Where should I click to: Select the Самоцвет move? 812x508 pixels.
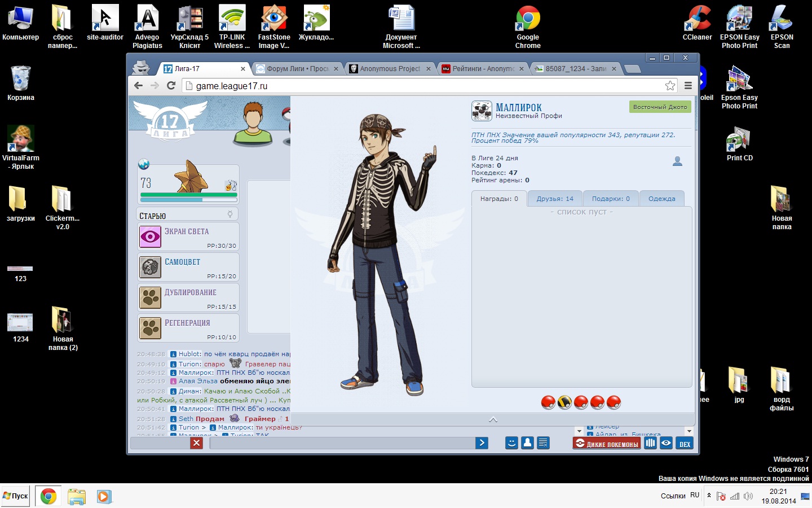click(x=188, y=267)
